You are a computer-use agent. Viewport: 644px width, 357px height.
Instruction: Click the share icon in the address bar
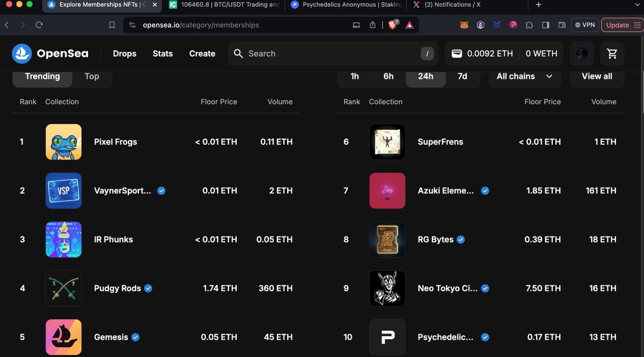[x=373, y=25]
